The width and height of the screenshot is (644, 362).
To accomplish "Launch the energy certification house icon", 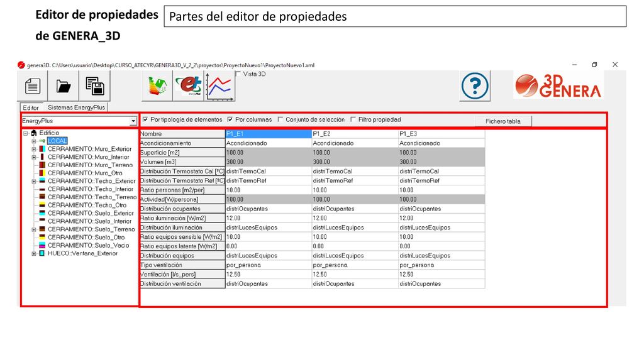I will 157,85.
